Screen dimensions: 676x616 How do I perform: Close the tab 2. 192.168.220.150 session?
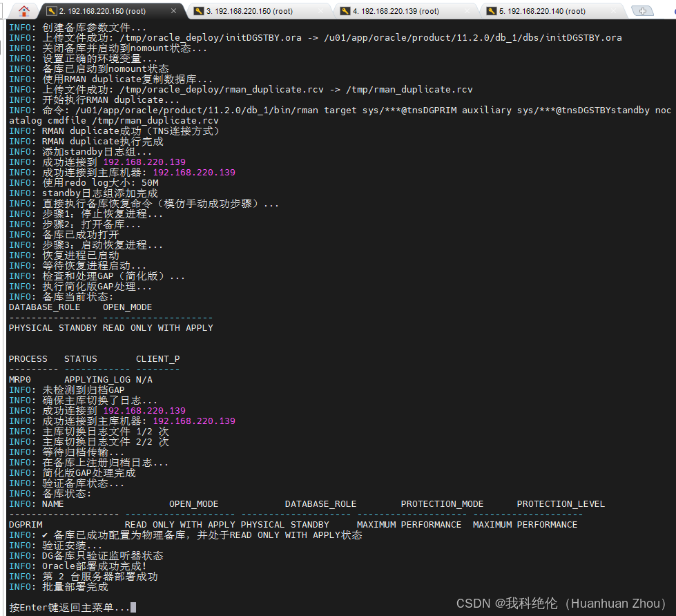click(173, 11)
